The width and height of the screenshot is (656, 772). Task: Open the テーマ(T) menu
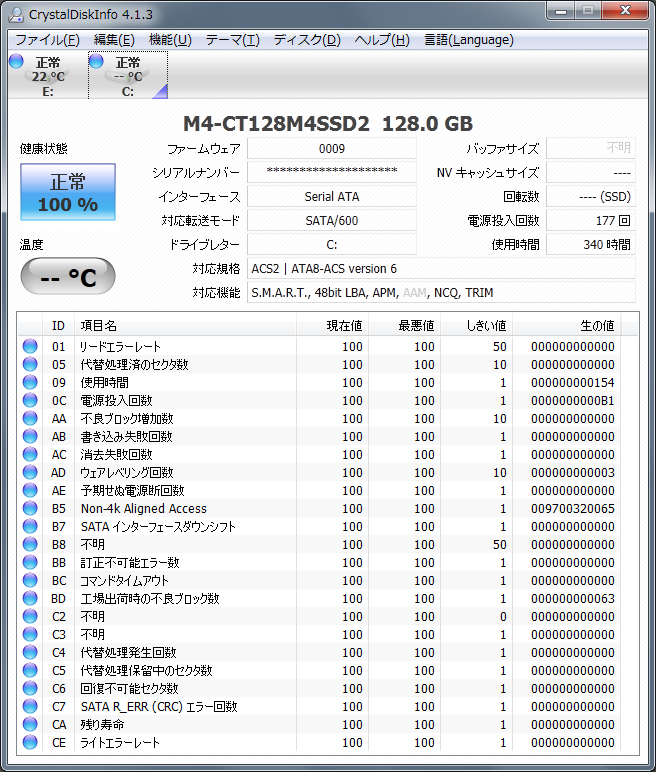[x=232, y=40]
